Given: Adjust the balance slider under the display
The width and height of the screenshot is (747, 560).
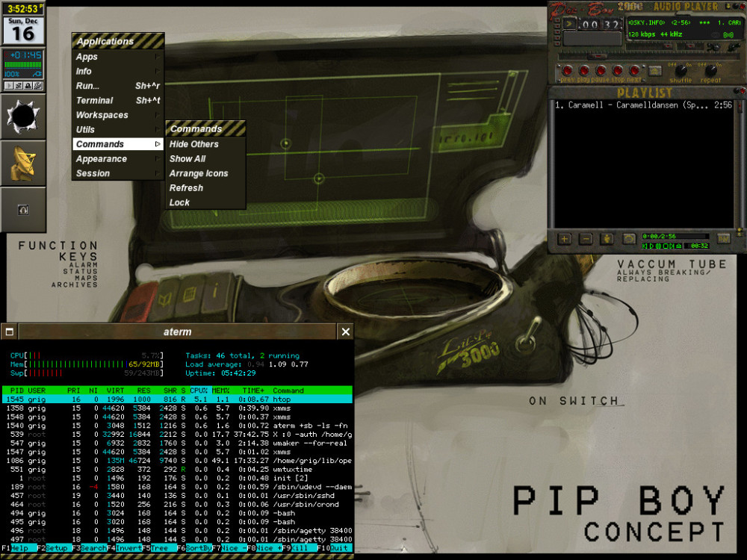Looking at the screenshot, I should tap(690, 46).
